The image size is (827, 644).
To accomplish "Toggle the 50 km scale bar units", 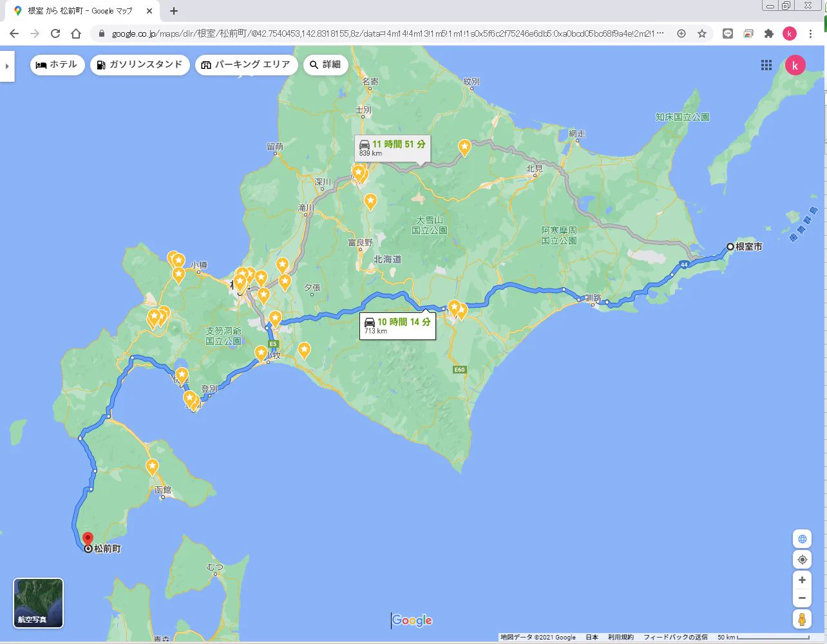I will click(x=763, y=638).
